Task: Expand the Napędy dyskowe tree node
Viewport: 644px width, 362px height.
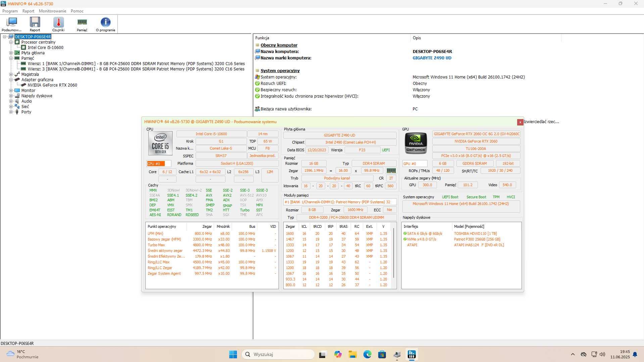Action: pyautogui.click(x=11, y=96)
